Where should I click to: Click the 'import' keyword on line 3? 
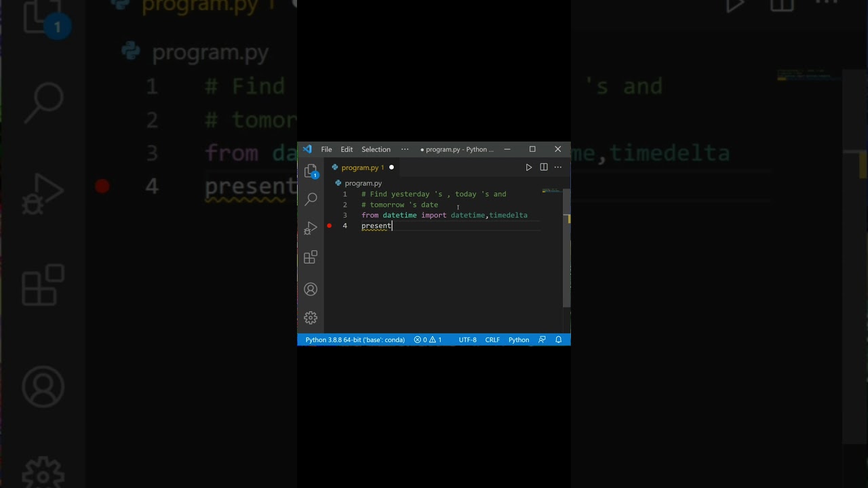click(433, 215)
